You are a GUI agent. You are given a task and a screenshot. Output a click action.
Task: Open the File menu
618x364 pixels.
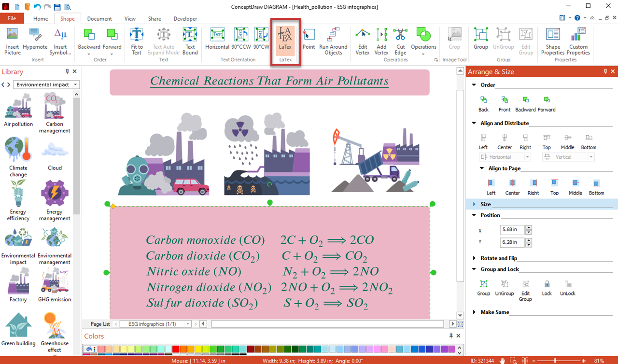12,18
